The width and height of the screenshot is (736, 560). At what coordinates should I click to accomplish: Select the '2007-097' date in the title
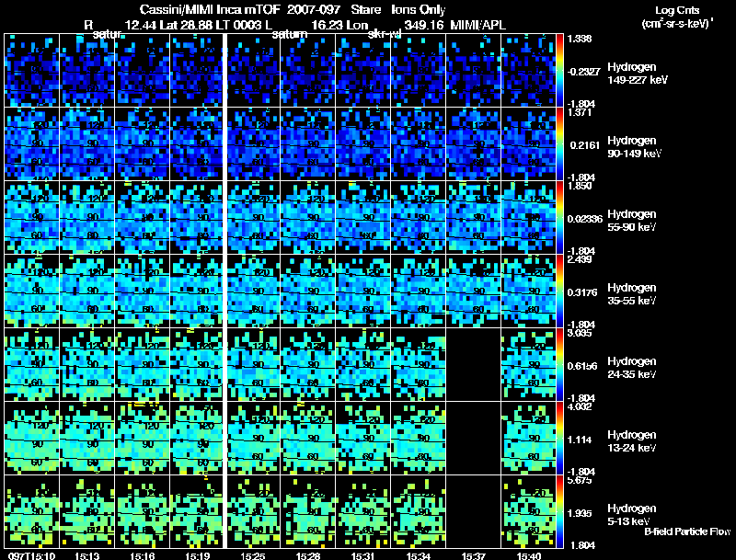[x=314, y=10]
